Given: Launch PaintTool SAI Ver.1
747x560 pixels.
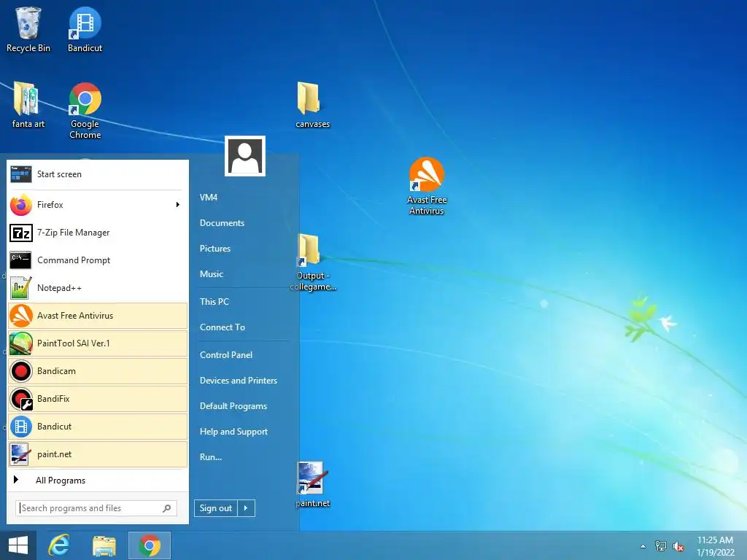Looking at the screenshot, I should pyautogui.click(x=98, y=343).
